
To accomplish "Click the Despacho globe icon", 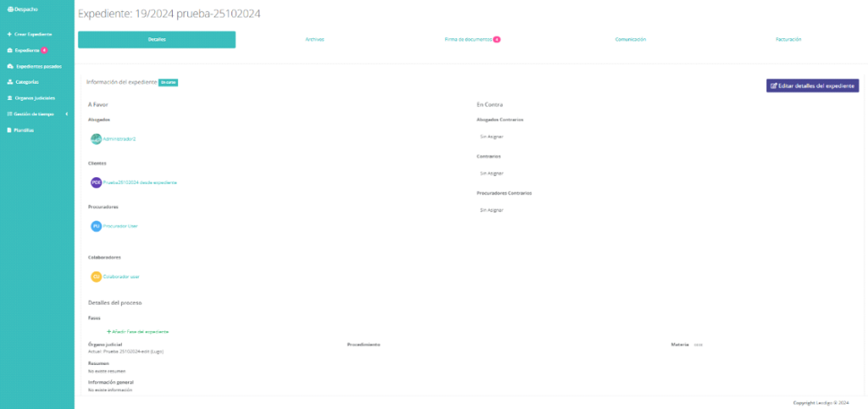I will 8,8.
